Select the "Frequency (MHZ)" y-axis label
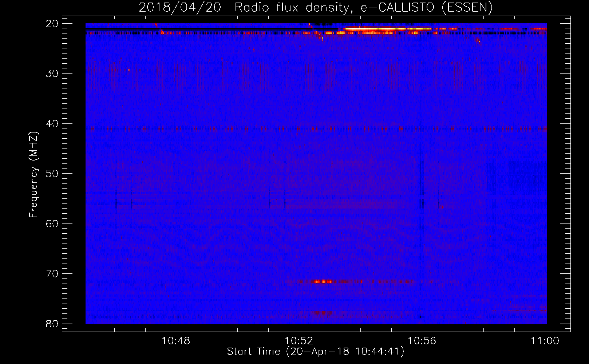Screen dimensions: 589x364 (x=33, y=175)
